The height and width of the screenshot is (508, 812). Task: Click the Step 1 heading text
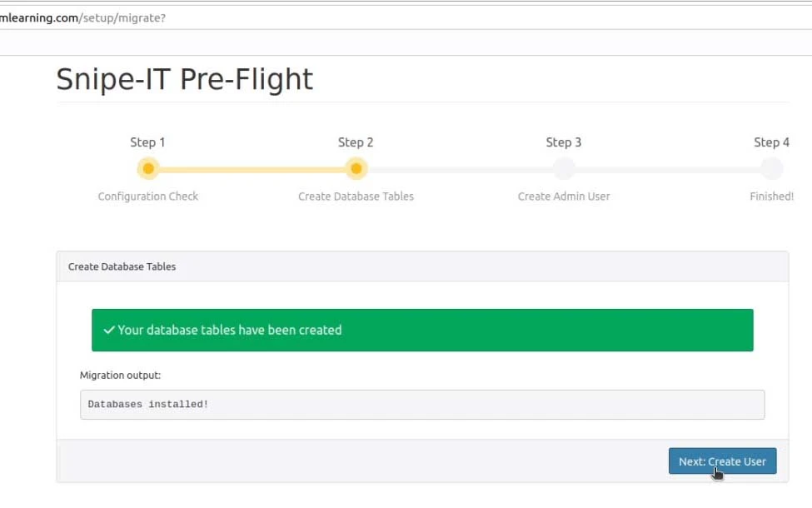147,142
